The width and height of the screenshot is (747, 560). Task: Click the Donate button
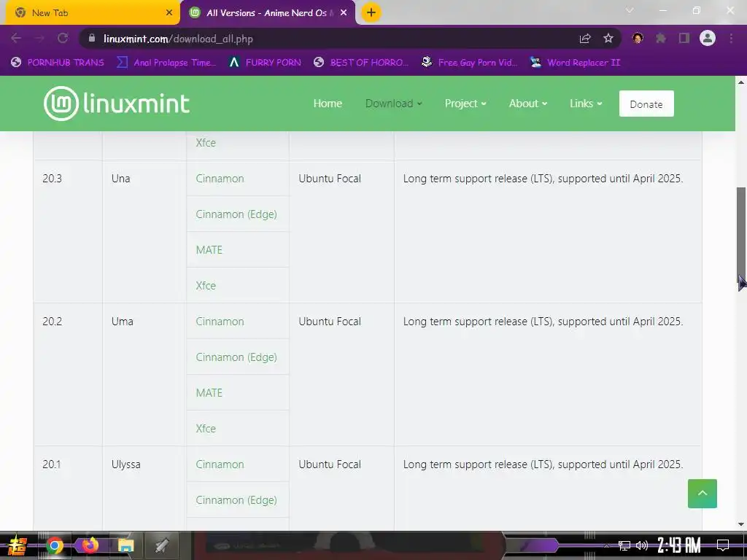[646, 104]
